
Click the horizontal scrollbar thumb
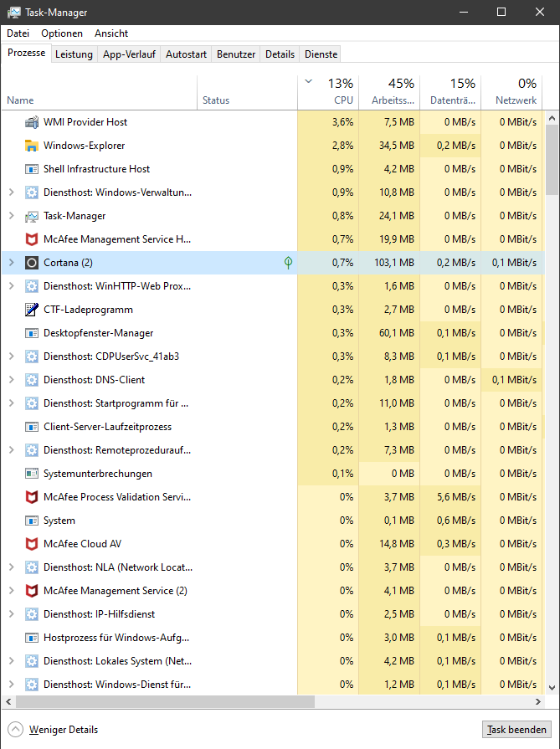pyautogui.click(x=166, y=701)
